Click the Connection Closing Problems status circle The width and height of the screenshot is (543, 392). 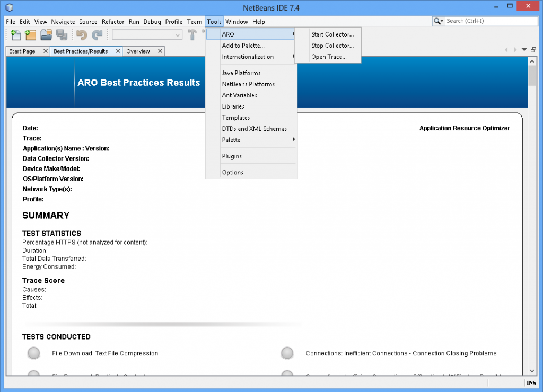click(287, 353)
